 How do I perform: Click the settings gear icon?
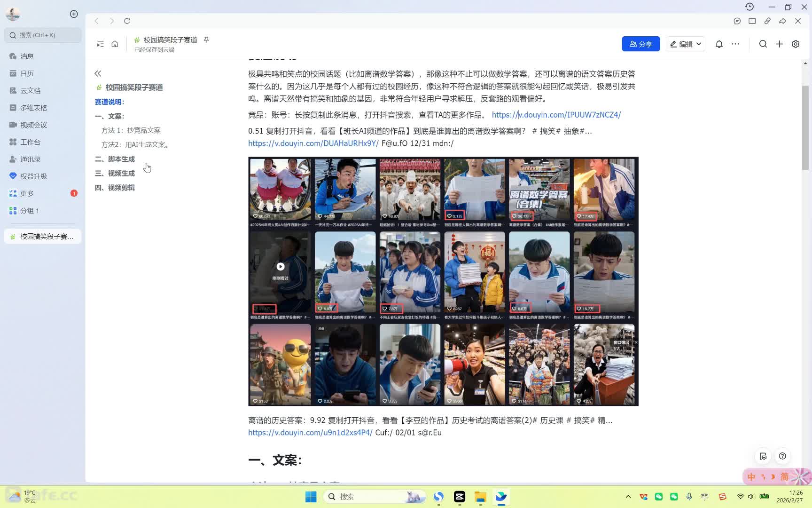tap(796, 44)
